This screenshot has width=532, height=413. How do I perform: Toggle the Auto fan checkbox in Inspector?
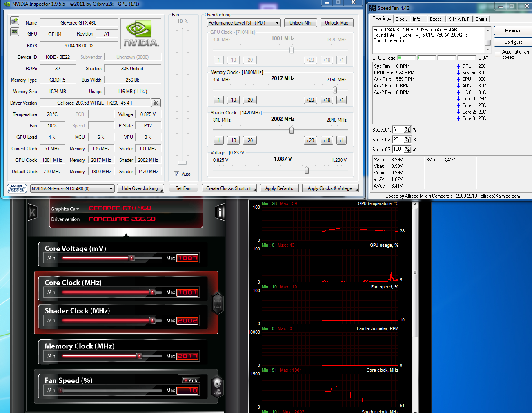click(x=177, y=174)
